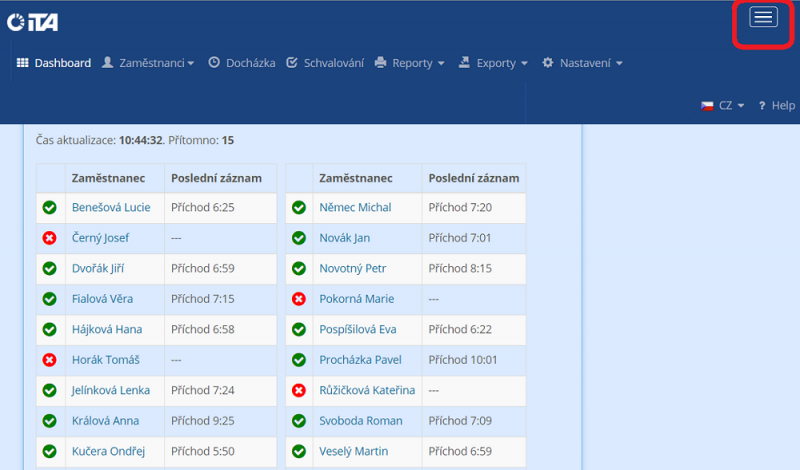Click the ITA logo in header
This screenshot has height=470, width=800.
pyautogui.click(x=32, y=22)
